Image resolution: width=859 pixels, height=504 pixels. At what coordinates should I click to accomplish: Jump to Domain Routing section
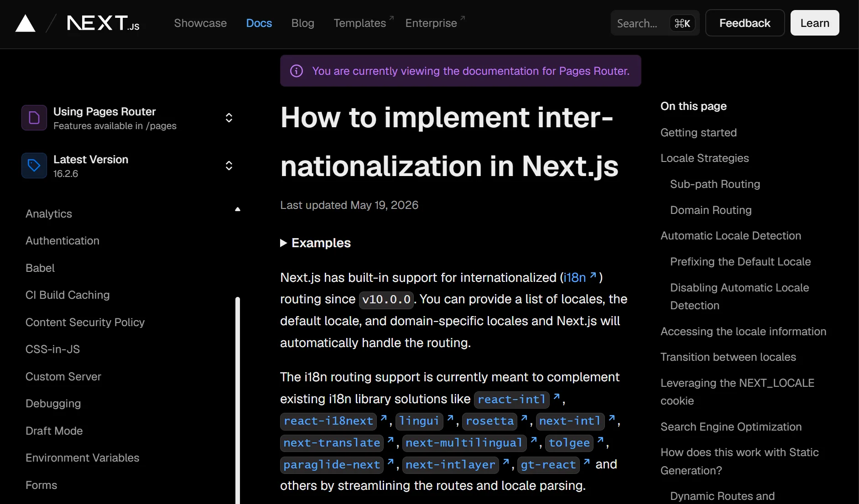711,210
